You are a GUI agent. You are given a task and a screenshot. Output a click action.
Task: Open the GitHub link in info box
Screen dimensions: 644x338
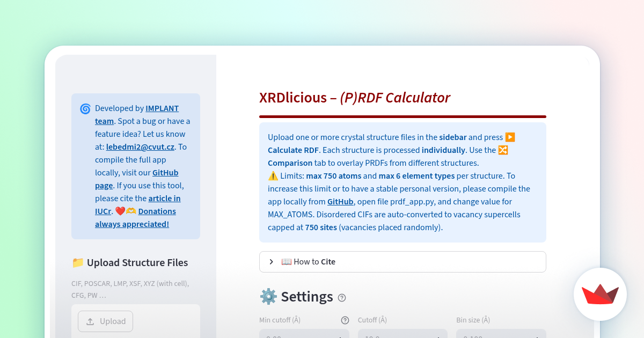point(340,202)
